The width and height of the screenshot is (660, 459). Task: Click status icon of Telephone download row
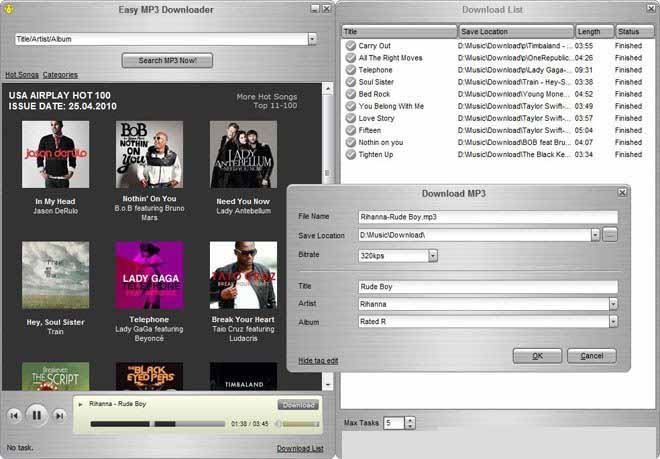(351, 70)
